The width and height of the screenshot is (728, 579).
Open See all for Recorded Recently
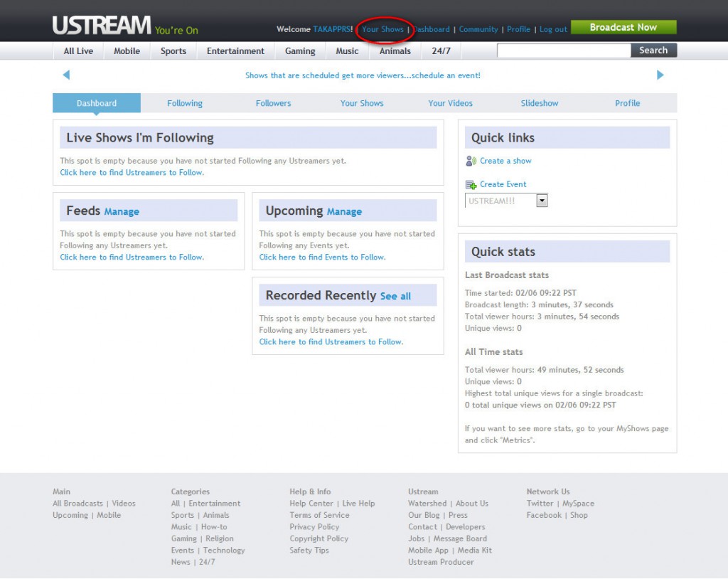tap(395, 296)
